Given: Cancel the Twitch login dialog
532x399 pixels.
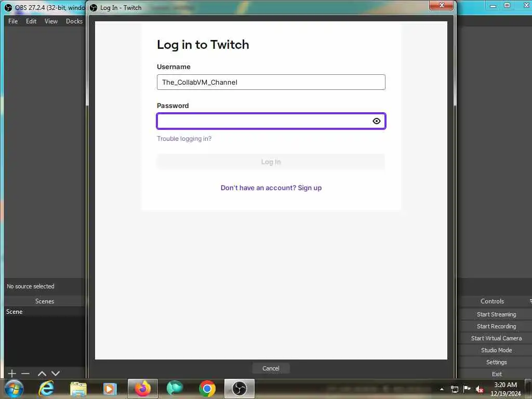Looking at the screenshot, I should 271,368.
